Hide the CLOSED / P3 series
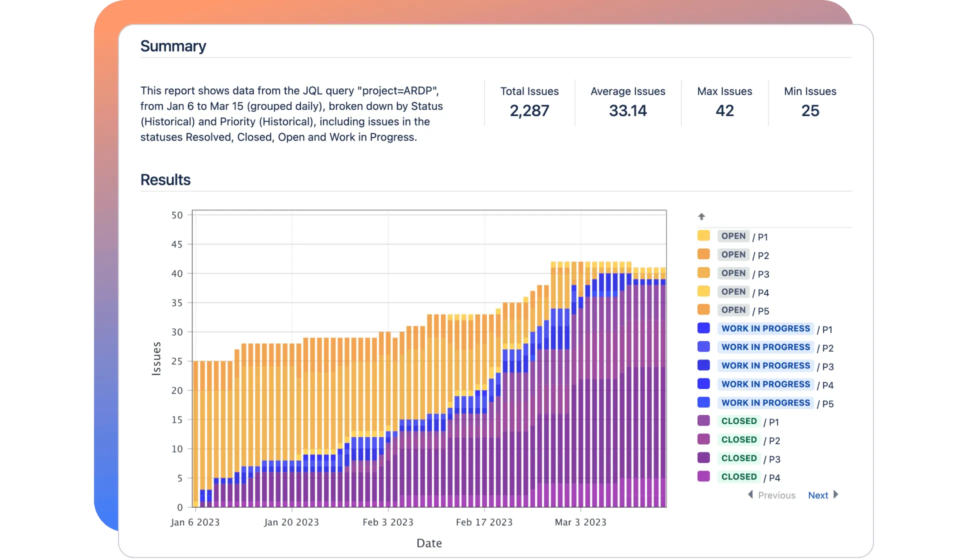 703,457
